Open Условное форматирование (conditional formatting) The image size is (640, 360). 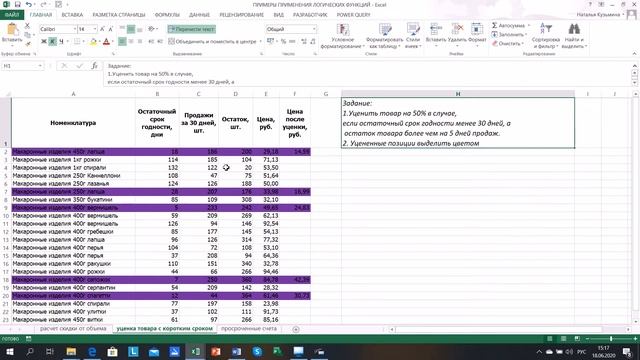coord(342,36)
